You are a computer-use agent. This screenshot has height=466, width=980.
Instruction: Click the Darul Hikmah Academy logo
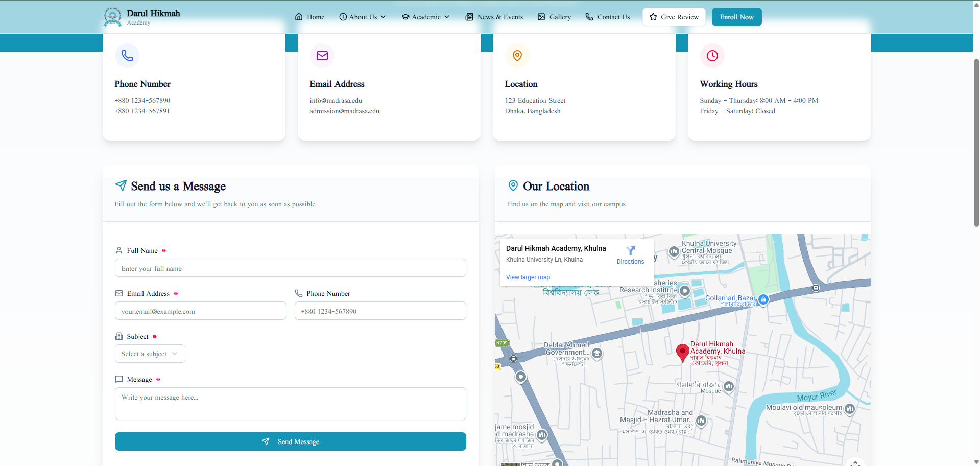(141, 17)
